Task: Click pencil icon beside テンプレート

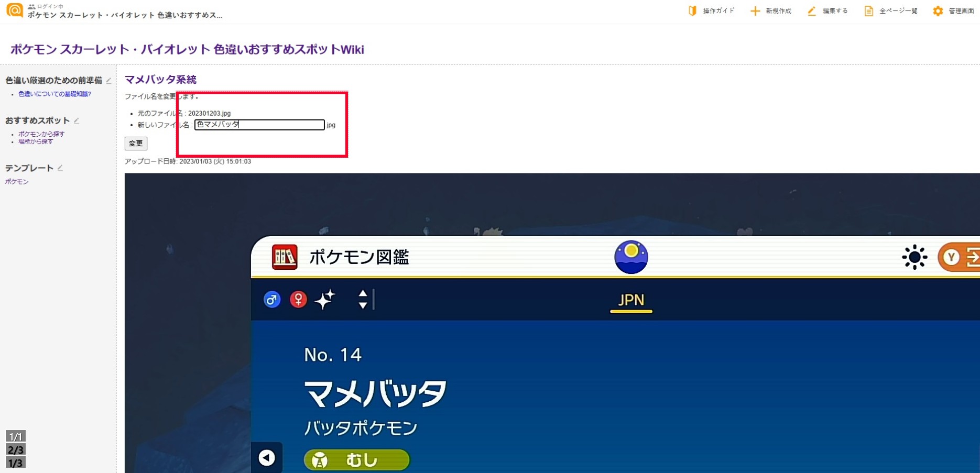Action: [60, 168]
